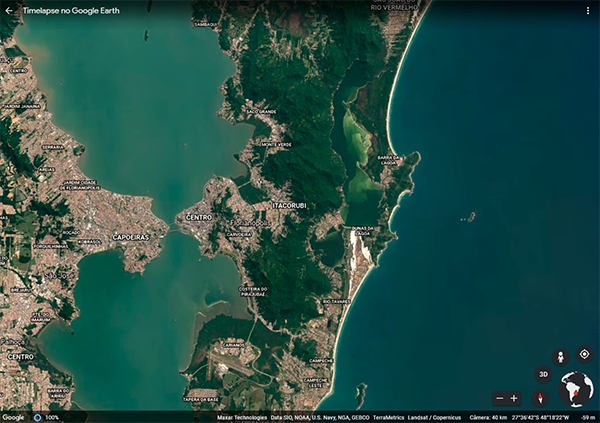Open the mini globe overview

(x=576, y=389)
